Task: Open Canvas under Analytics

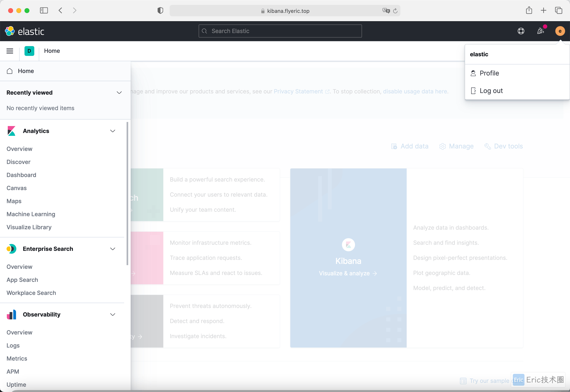Action: click(17, 188)
